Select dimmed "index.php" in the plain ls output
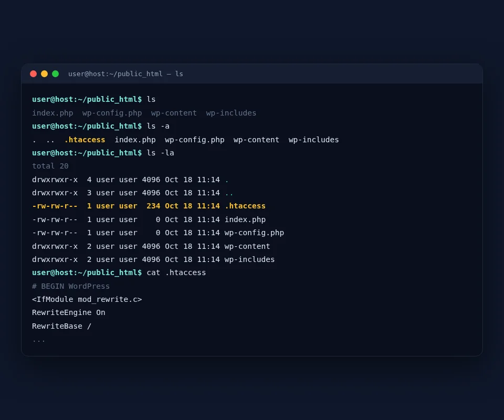The image size is (504, 420). point(52,113)
